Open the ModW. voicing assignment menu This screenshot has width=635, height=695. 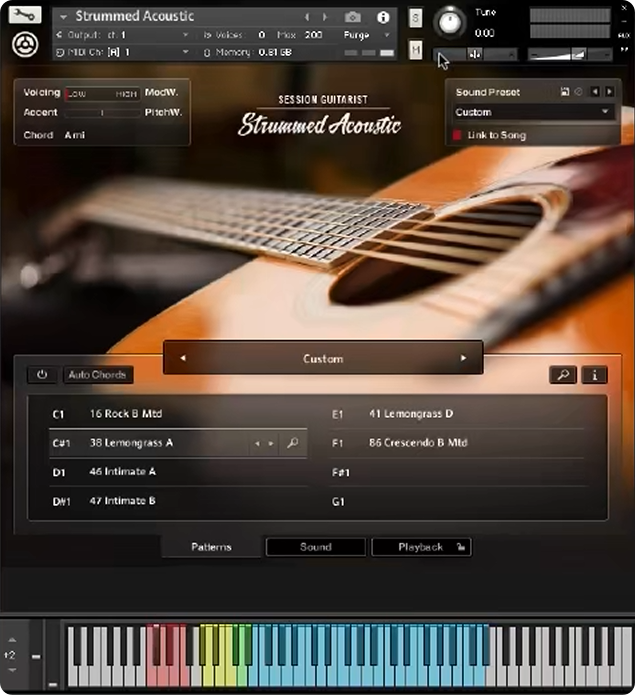[x=162, y=93]
